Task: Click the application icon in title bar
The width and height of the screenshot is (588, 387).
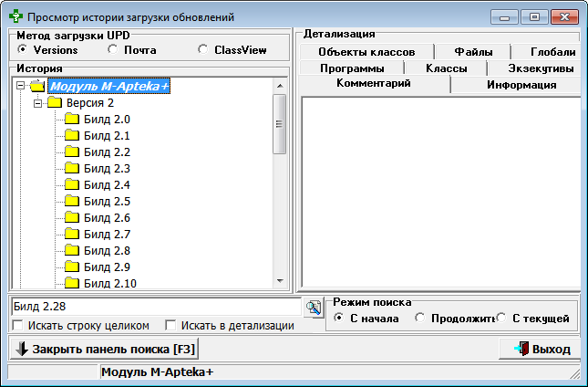Action: [15, 16]
